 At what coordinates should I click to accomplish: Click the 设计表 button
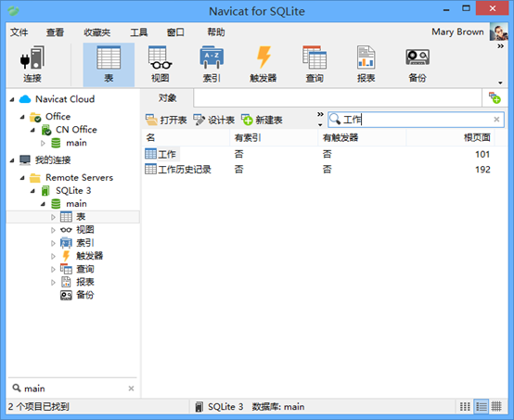pyautogui.click(x=214, y=120)
